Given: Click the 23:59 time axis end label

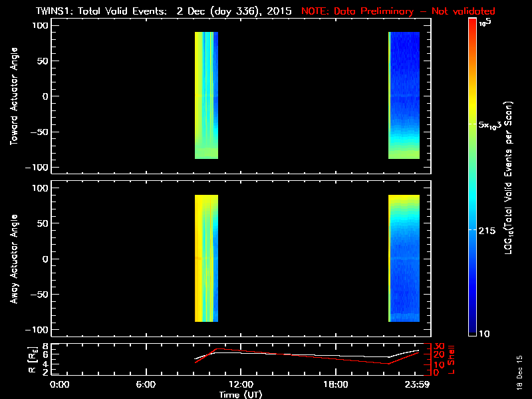Looking at the screenshot, I should tap(418, 384).
